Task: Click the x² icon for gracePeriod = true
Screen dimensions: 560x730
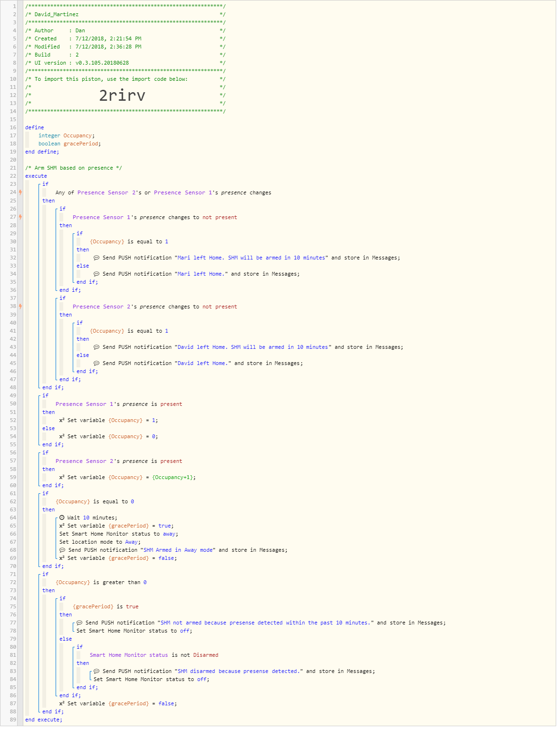Action: (62, 526)
